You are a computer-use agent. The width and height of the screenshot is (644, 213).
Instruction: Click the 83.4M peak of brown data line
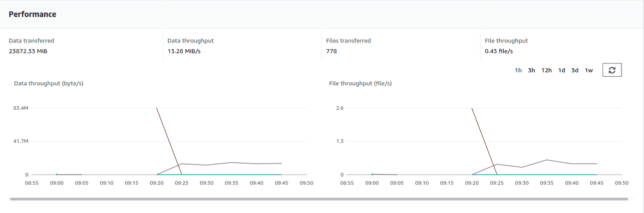[x=157, y=108]
